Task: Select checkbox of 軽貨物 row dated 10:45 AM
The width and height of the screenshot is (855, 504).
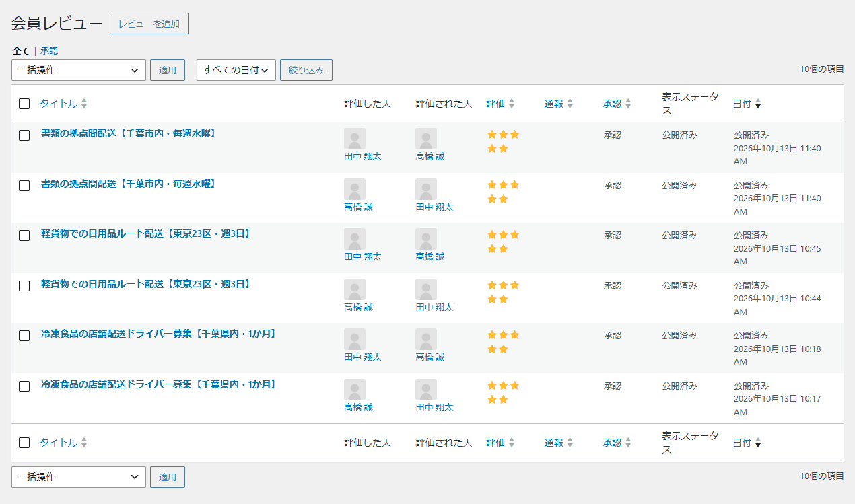Action: tap(24, 236)
